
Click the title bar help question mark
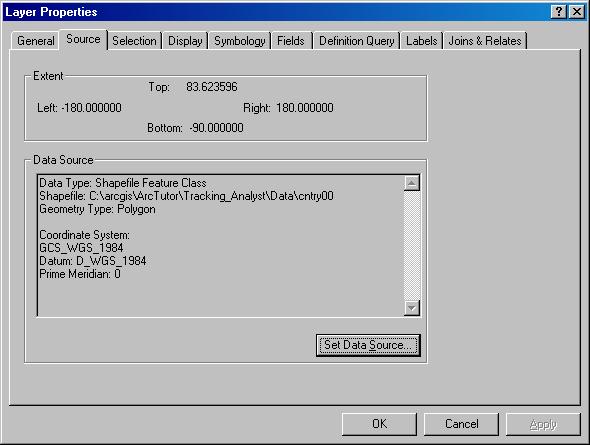(x=559, y=12)
